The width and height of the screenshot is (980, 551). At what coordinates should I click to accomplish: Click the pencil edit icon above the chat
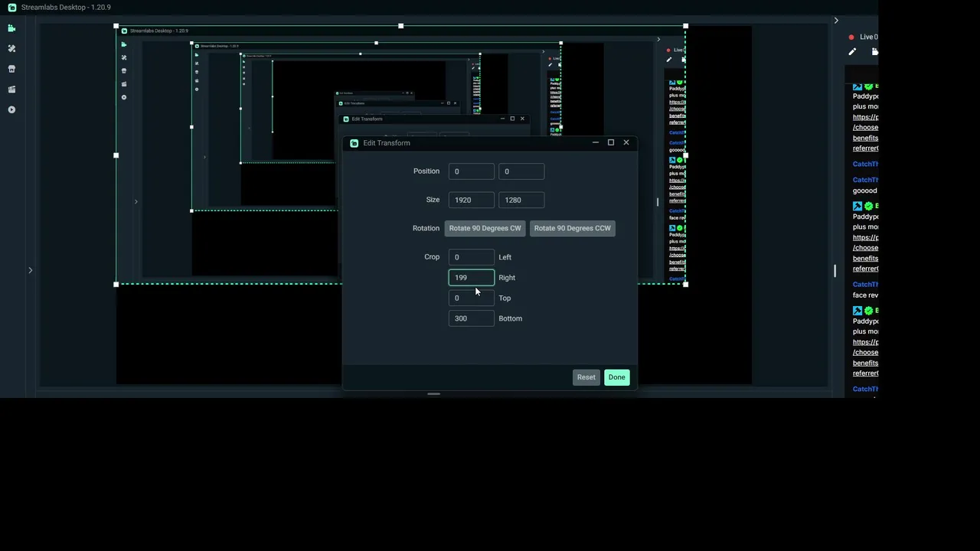click(852, 51)
